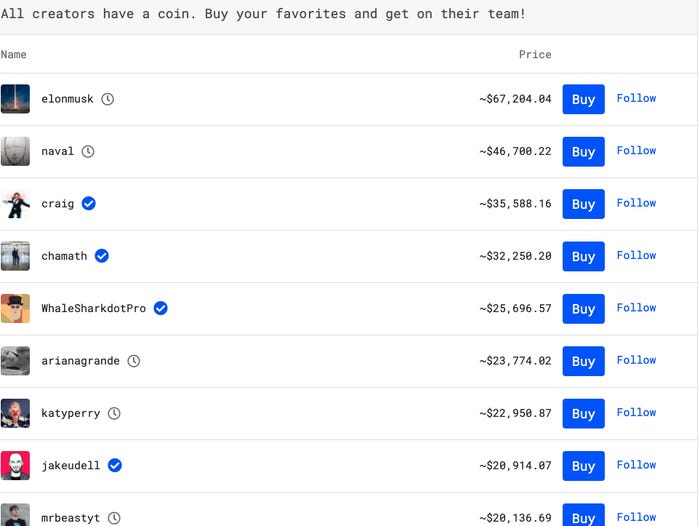Follow naval

[x=636, y=150]
